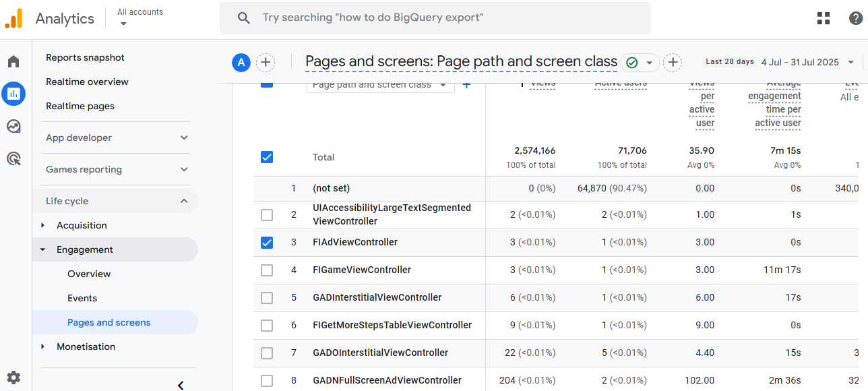Open the Home icon in left rail
The image size is (868, 391).
[13, 62]
